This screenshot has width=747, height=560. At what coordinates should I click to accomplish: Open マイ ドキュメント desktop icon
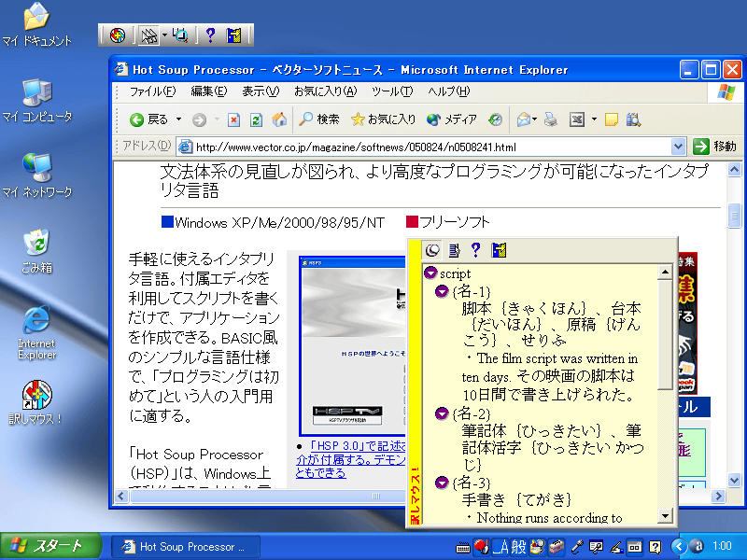[36, 24]
